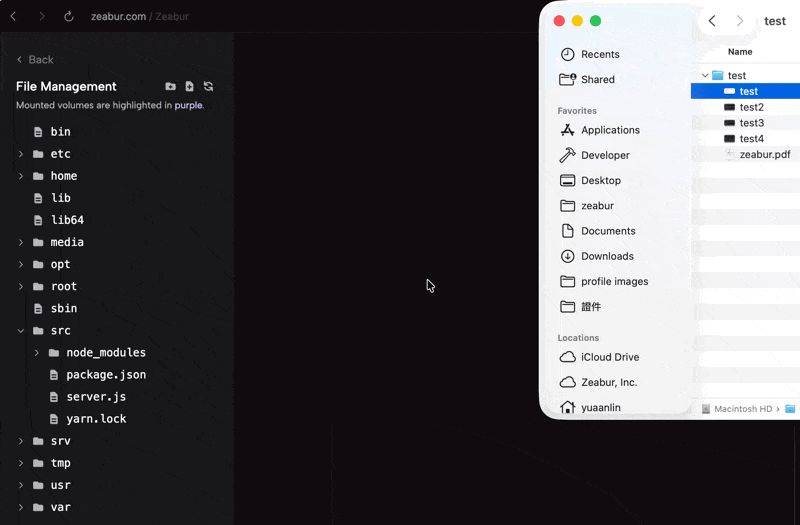Click the new file icon in File Management

tap(189, 86)
